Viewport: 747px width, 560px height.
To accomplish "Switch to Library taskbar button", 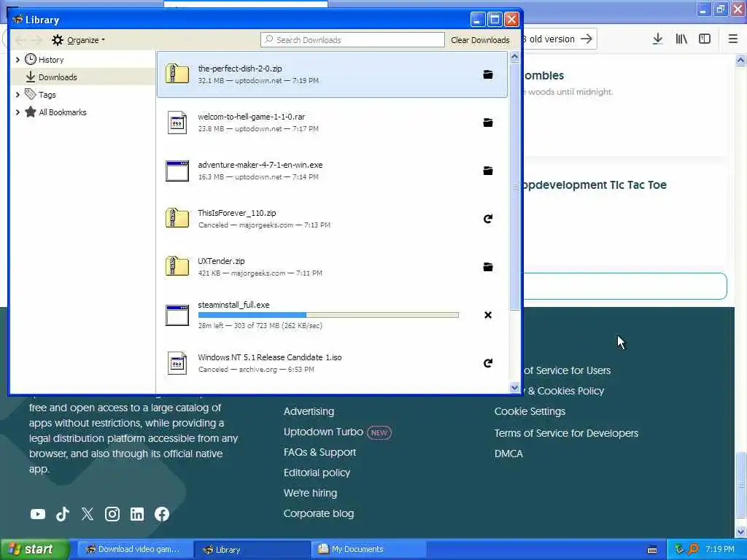I will click(252, 550).
